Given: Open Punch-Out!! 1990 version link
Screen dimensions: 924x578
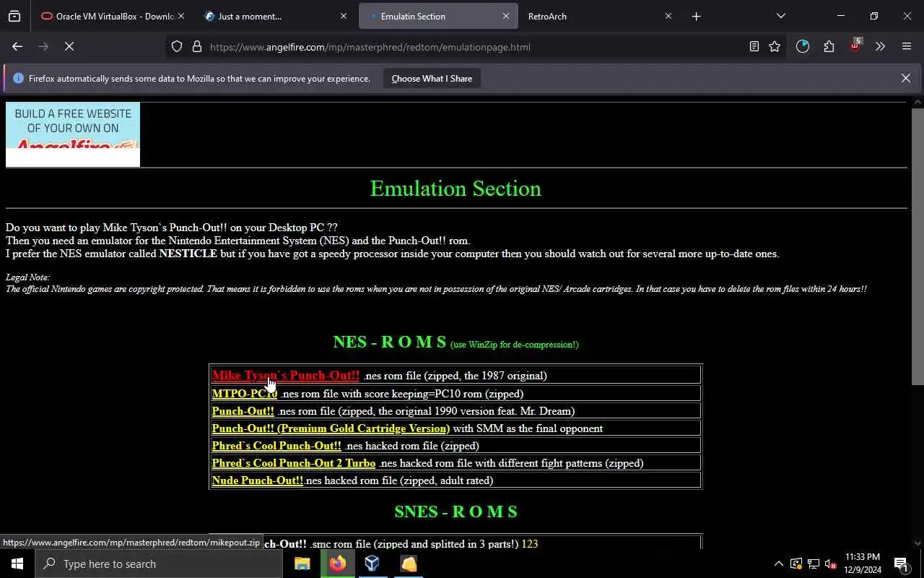Looking at the screenshot, I should point(243,410).
